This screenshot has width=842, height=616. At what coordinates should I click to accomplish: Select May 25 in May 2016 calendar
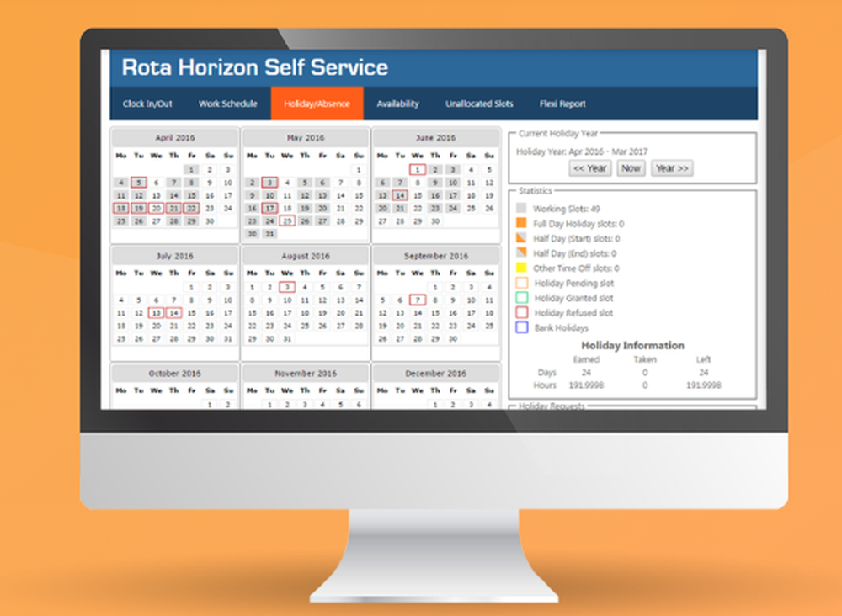coord(287,221)
